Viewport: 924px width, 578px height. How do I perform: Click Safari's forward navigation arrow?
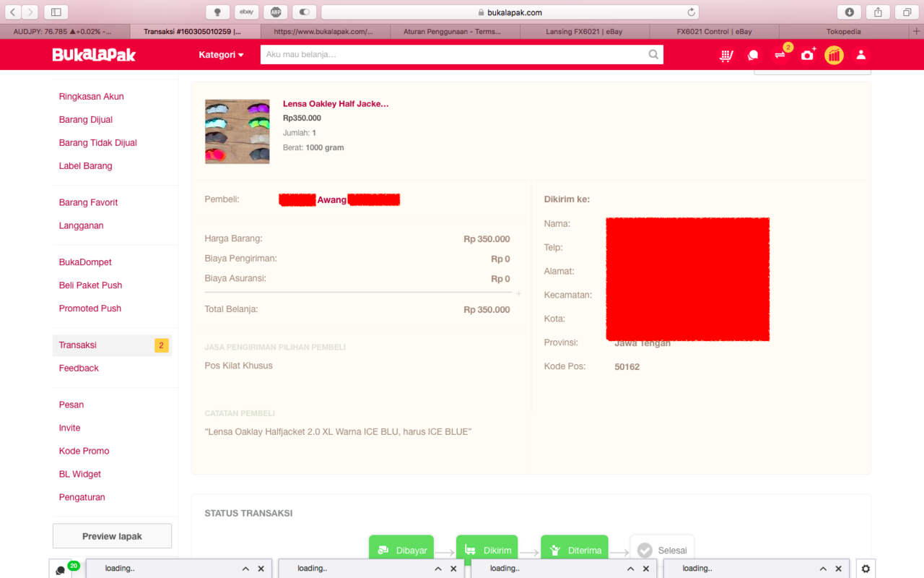click(x=30, y=12)
